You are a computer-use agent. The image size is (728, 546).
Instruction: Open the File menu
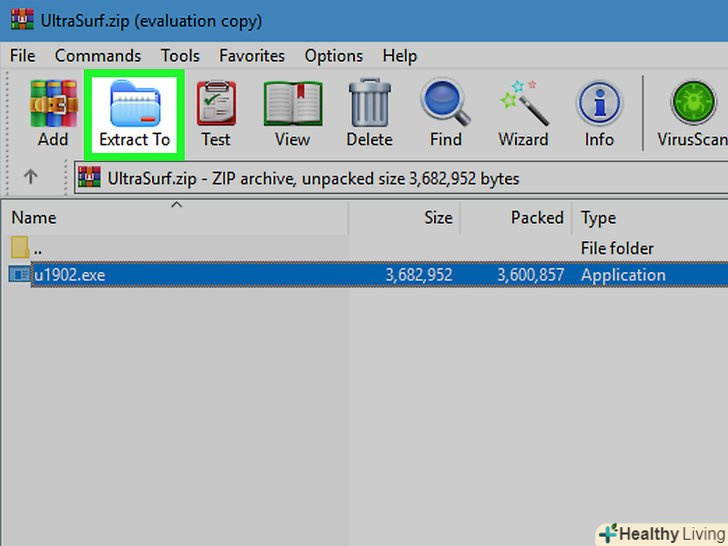point(22,56)
